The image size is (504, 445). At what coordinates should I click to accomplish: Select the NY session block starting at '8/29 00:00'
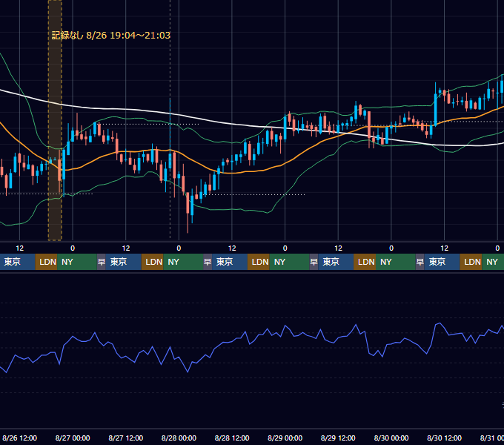coord(289,262)
